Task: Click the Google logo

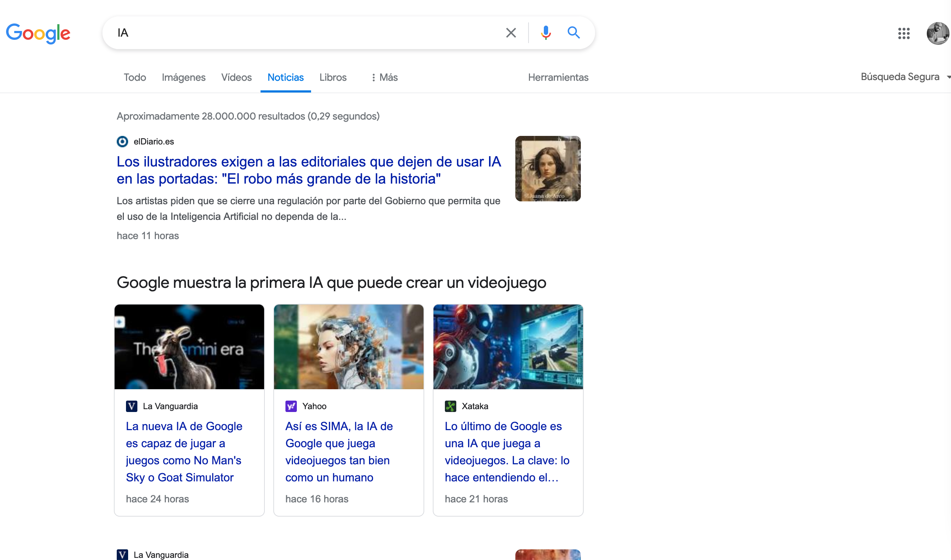Action: click(x=38, y=33)
